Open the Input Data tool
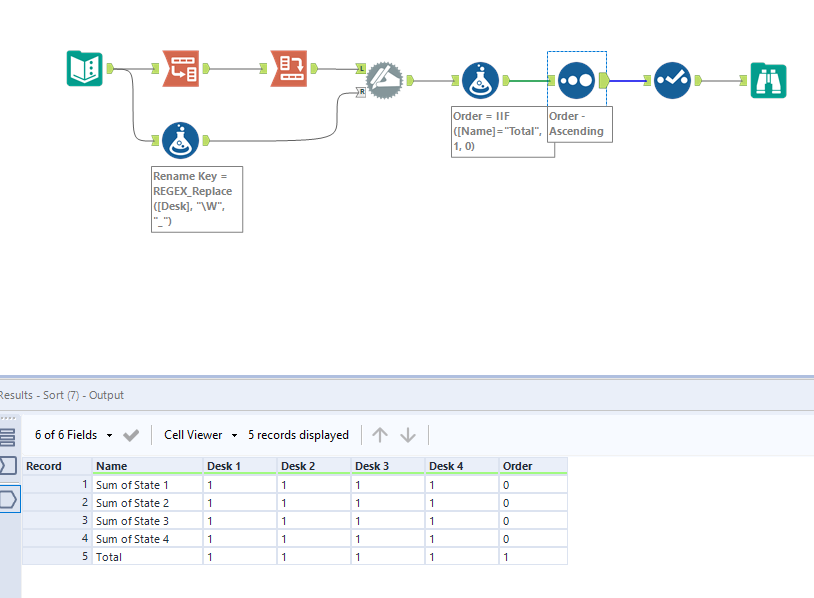814x598 pixels. tap(84, 70)
